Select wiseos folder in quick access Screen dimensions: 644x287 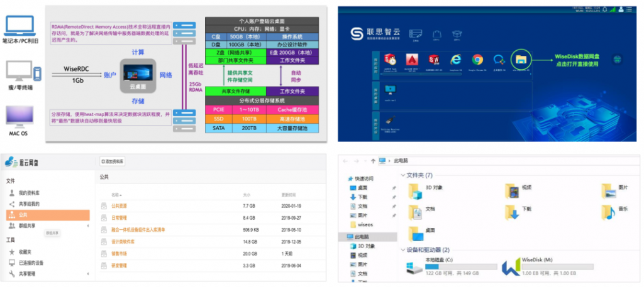pos(366,224)
